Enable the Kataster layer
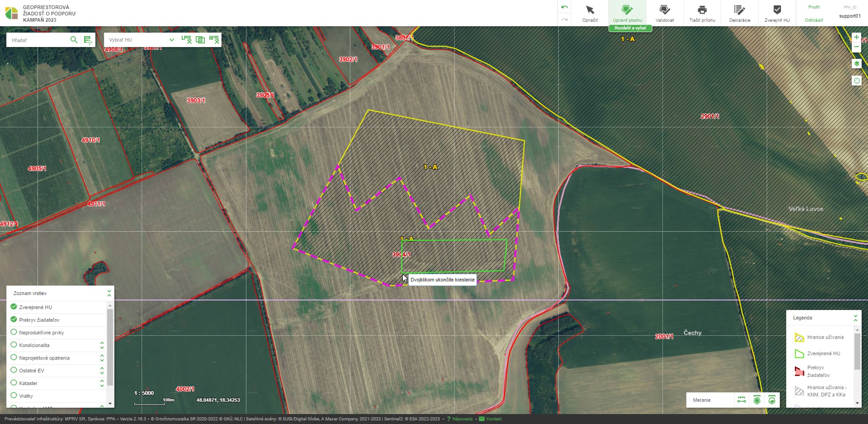The image size is (868, 424). (14, 383)
